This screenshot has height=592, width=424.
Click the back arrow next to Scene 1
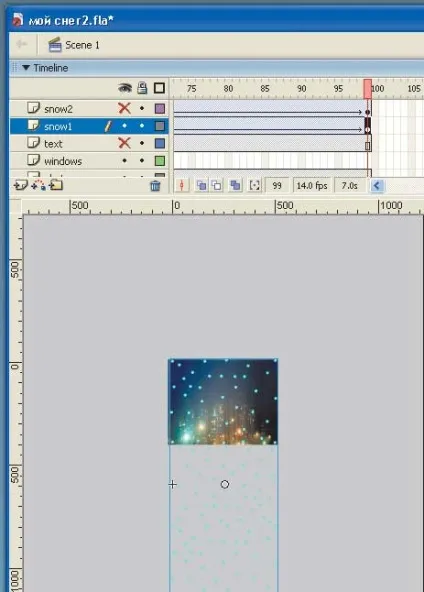click(22, 44)
